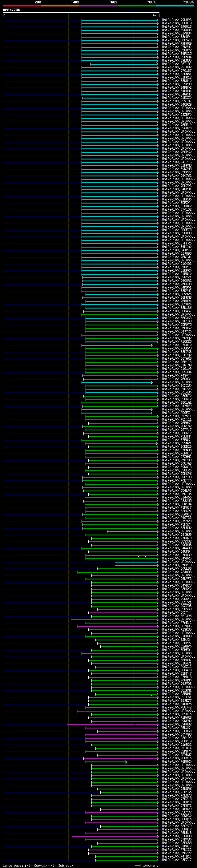The image size is (197, 868).
Task: Click the 478 end-position label
Action: 155,15
